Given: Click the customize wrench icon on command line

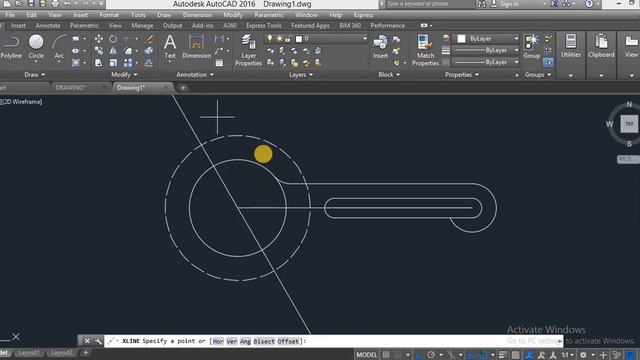Looking at the screenshot, I should click(98, 341).
